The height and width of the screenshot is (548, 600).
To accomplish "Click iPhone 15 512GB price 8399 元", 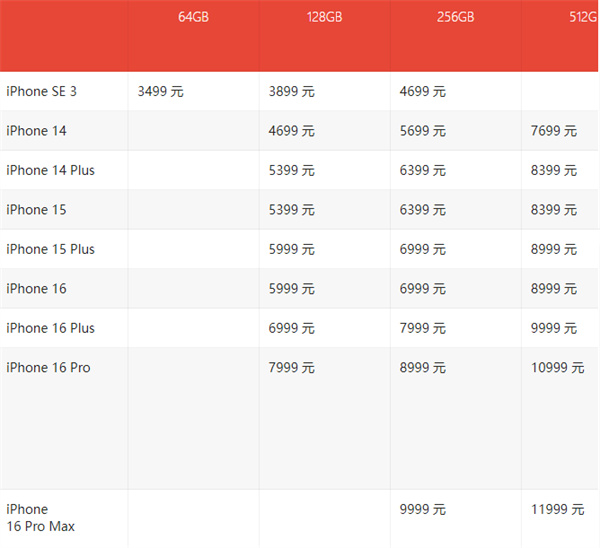I will 554,210.
